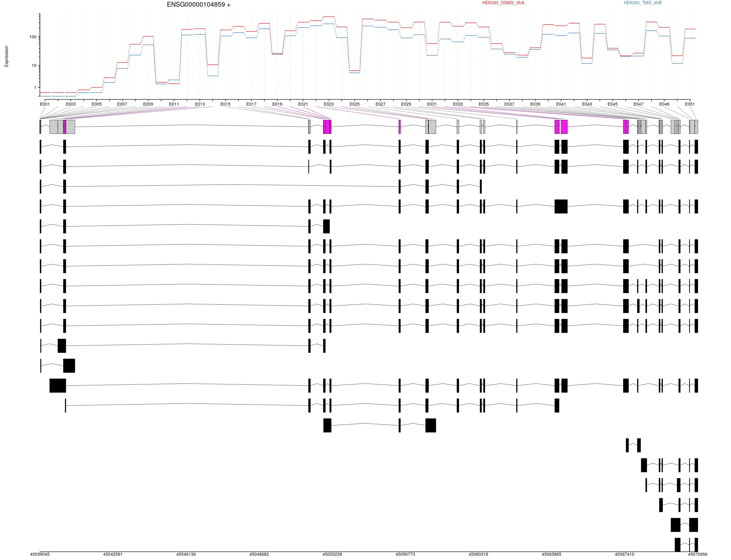Click genomic coordinate 45053228
Image resolution: width=731 pixels, height=560 pixels.
pyautogui.click(x=332, y=554)
